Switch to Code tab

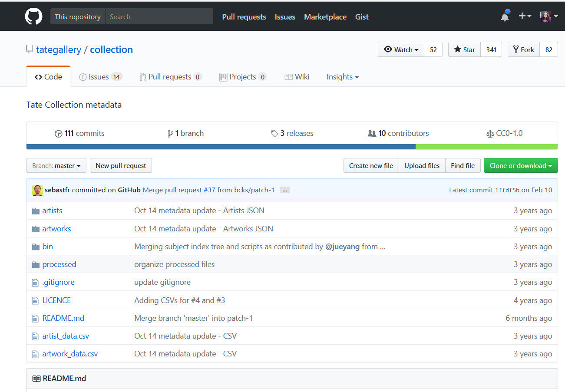(x=48, y=77)
